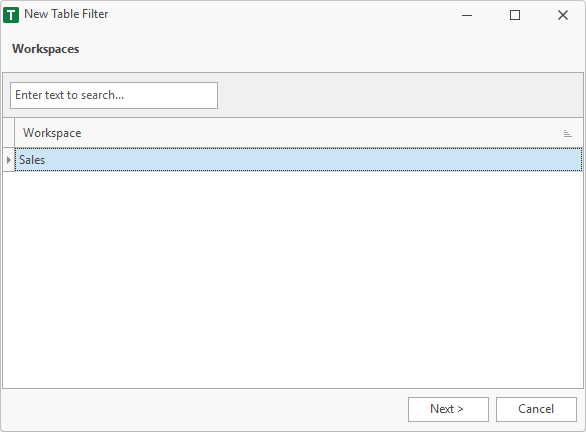
Task: Click the Workspaces heading label
Action: click(x=46, y=49)
